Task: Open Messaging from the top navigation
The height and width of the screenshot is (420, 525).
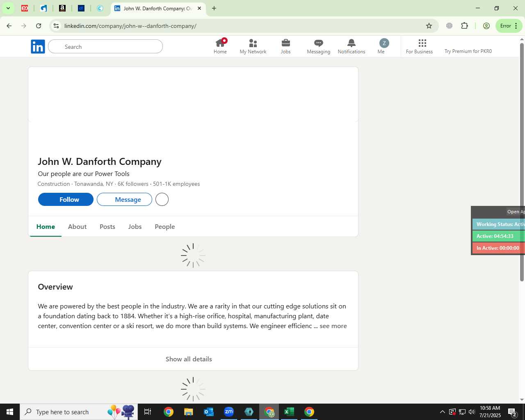Action: 319,46
